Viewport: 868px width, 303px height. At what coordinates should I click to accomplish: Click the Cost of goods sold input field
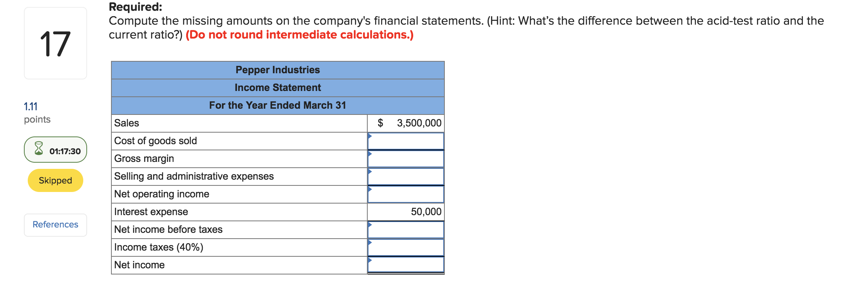(x=407, y=141)
